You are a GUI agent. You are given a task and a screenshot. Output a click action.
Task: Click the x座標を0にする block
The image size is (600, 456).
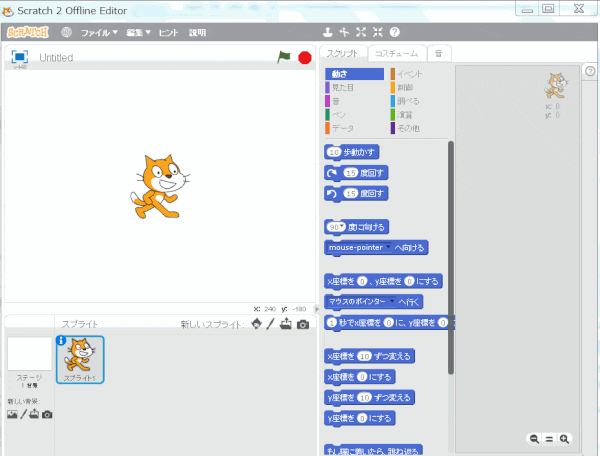[x=359, y=377]
